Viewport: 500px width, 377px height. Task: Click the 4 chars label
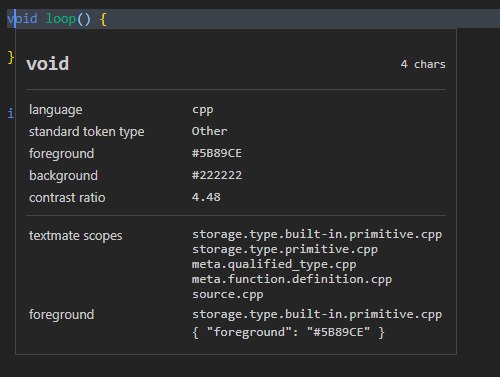click(423, 64)
